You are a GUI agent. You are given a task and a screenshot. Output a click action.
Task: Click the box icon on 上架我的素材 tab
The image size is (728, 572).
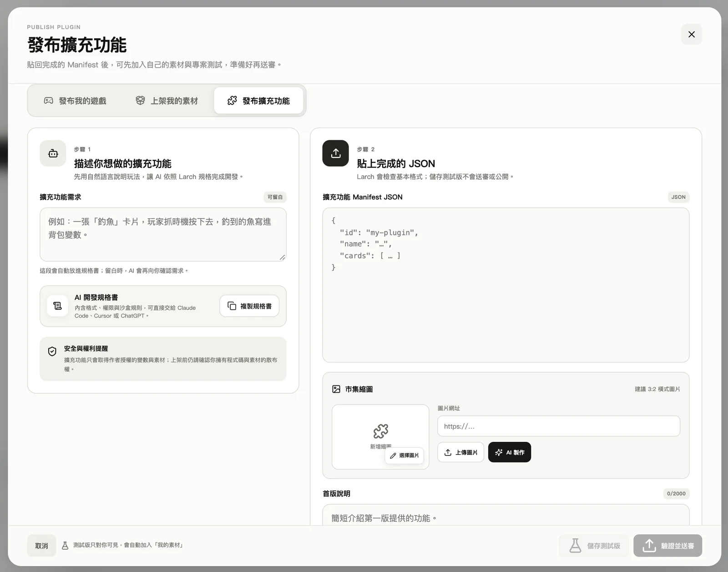(x=140, y=101)
